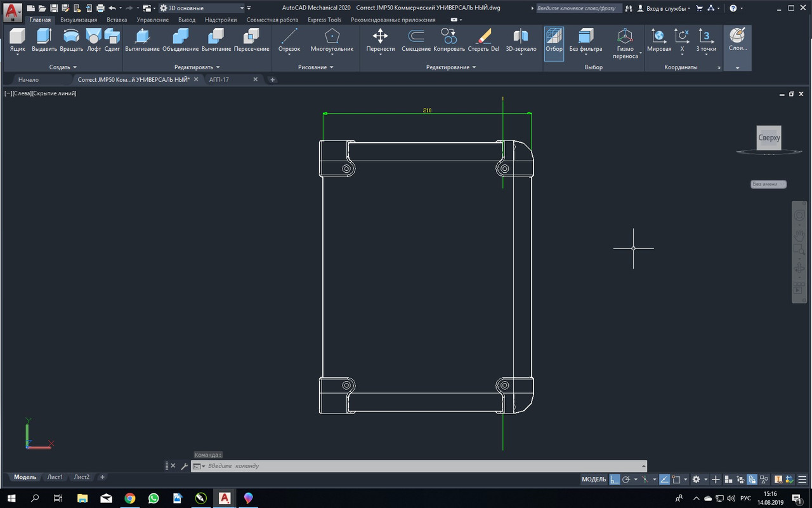
Task: Switch to the АГП-17 drawing tab
Action: tap(219, 79)
